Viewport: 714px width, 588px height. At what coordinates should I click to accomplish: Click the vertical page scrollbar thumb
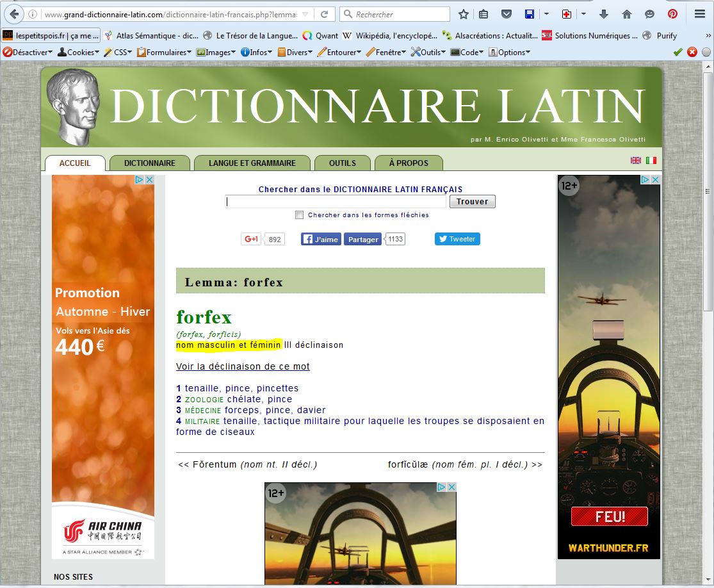[x=708, y=192]
